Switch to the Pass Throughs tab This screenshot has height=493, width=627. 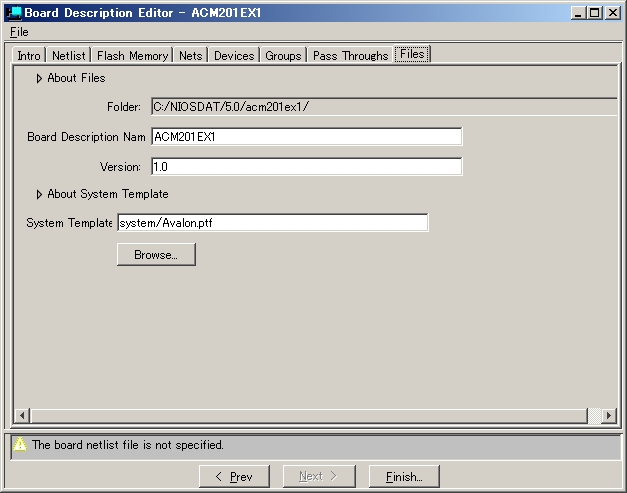coord(350,55)
